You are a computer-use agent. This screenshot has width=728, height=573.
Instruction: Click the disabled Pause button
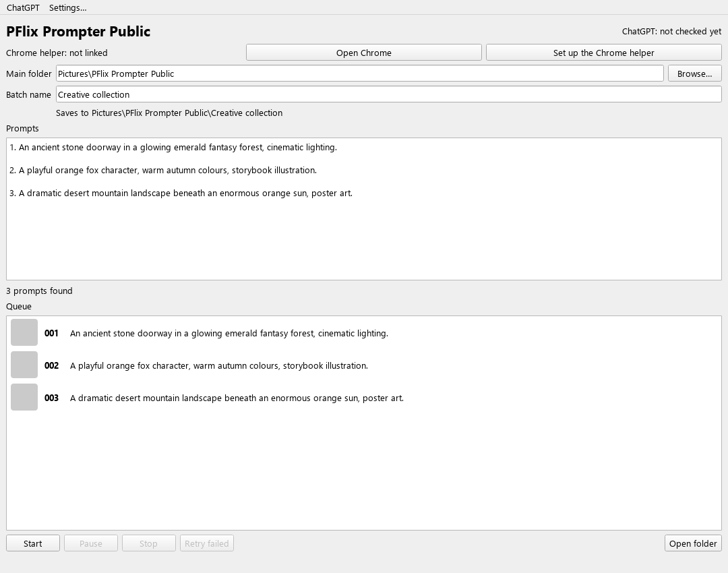[91, 543]
